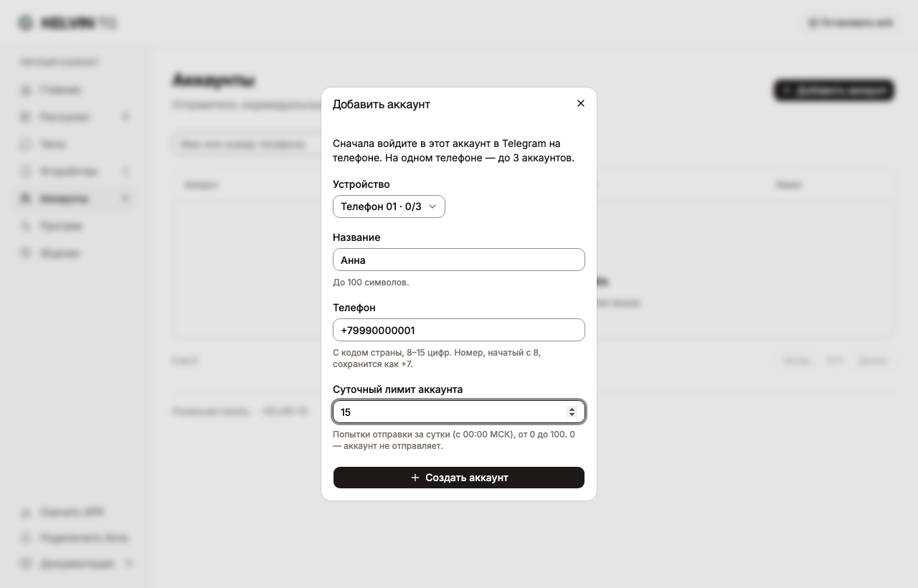Click the Телефон field with +79990000001
This screenshot has width=918, height=588.
tap(459, 330)
